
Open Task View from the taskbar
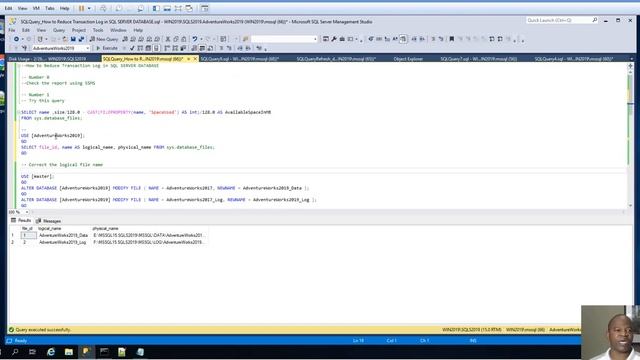pos(33,352)
